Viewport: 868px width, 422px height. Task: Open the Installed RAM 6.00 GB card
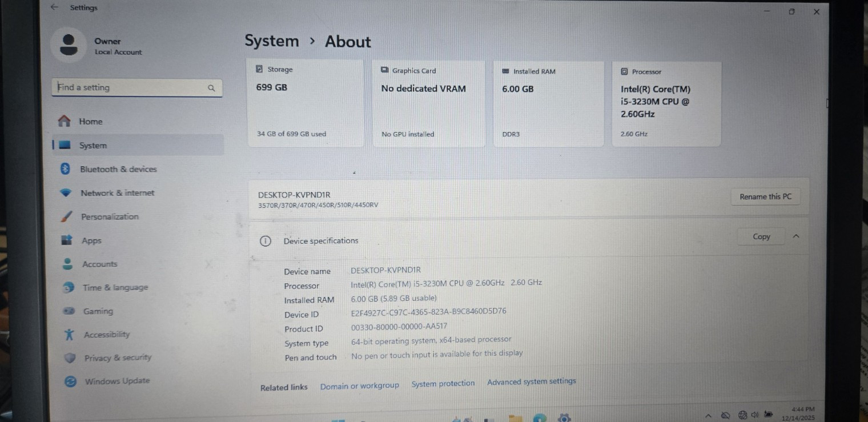pyautogui.click(x=548, y=104)
